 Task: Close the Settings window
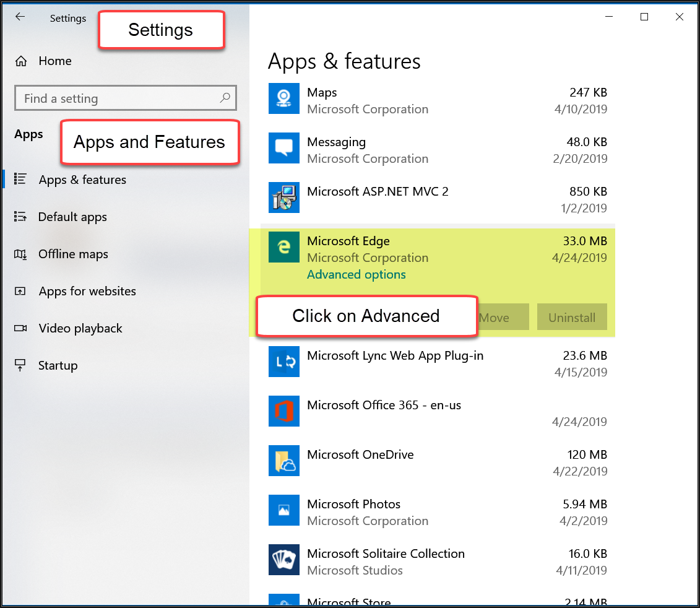[x=680, y=17]
